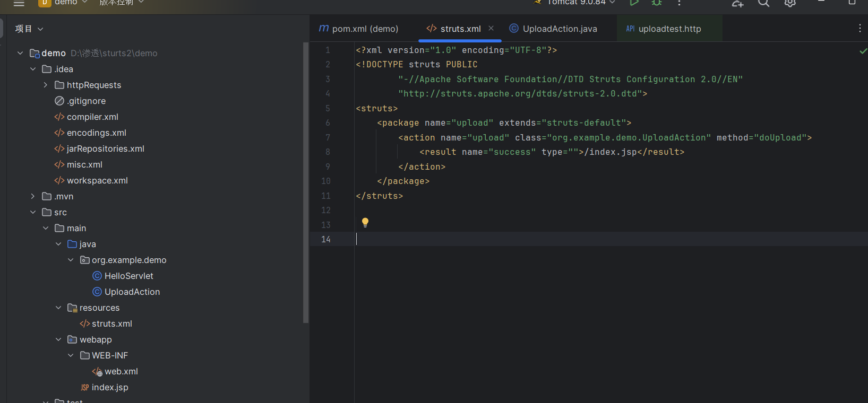868x403 pixels.
Task: Click the org.example.demo.UploadAction class reference
Action: pyautogui.click(x=629, y=137)
